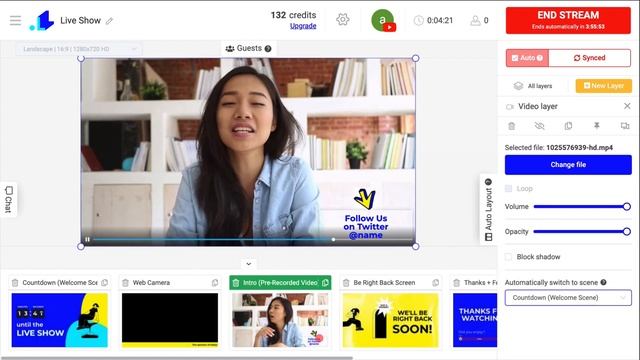Duplicate the Intro Pre-Recorded Video scene
Viewport: 640px width, 360px height.
tap(325, 282)
